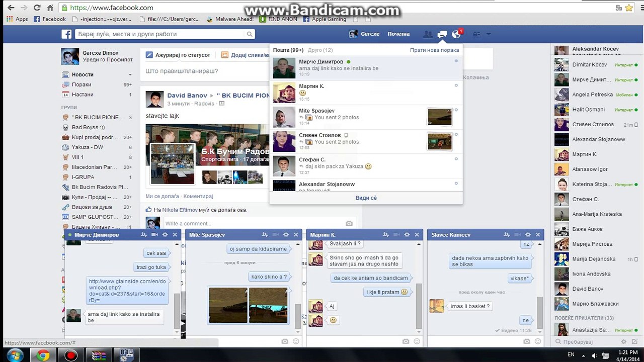Attach a photo in the Mite Spasojev chat
The height and width of the screenshot is (362, 644).
click(285, 341)
